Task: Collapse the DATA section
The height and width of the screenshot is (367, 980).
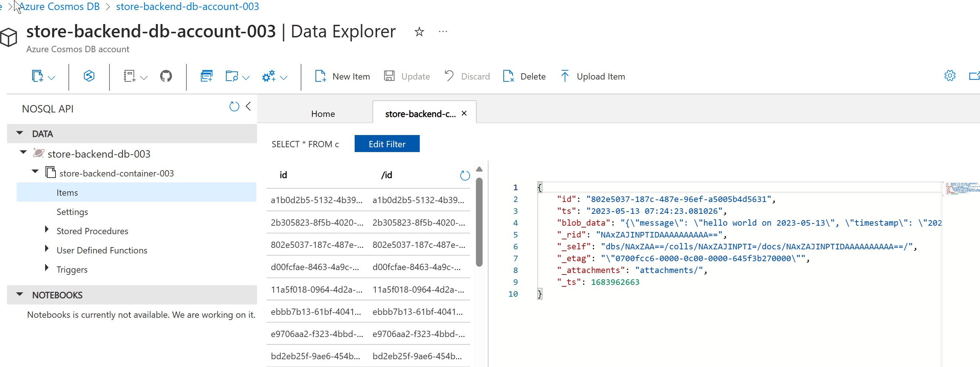Action: pyautogui.click(x=20, y=133)
